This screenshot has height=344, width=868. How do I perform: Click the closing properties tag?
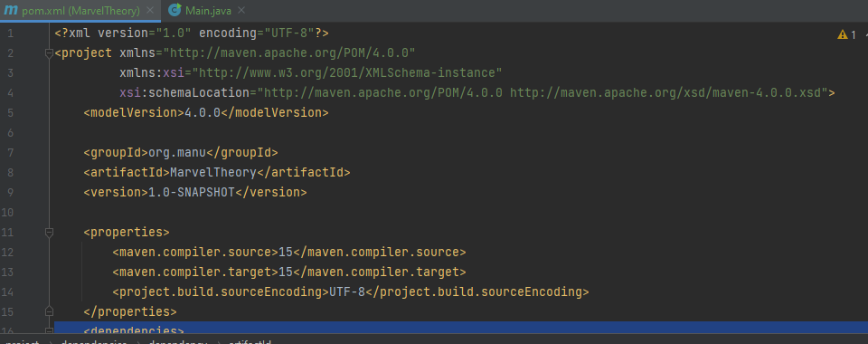coord(130,311)
